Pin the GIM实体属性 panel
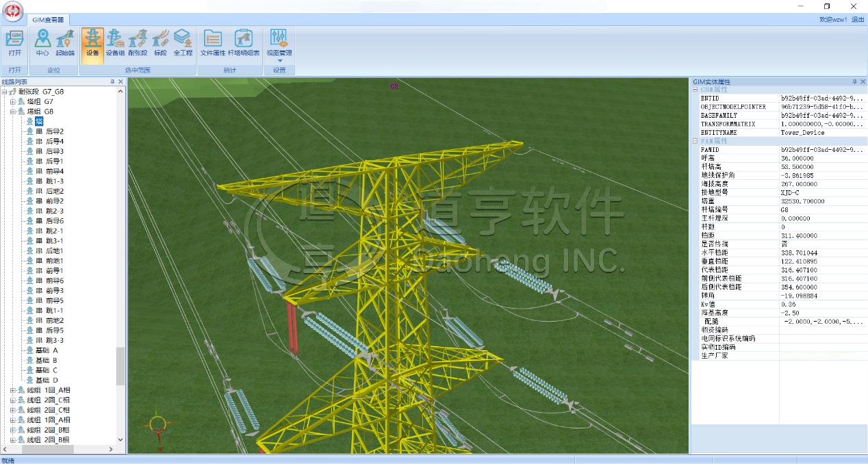 (x=854, y=81)
